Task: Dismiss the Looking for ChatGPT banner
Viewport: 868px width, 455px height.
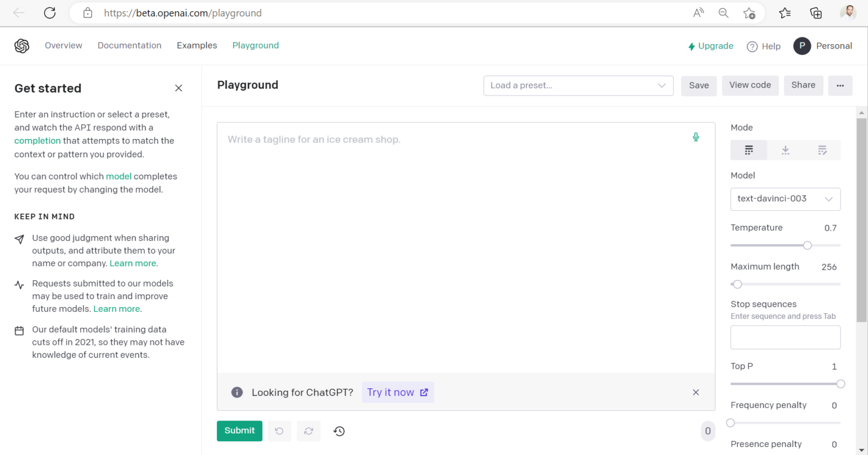Action: point(696,392)
